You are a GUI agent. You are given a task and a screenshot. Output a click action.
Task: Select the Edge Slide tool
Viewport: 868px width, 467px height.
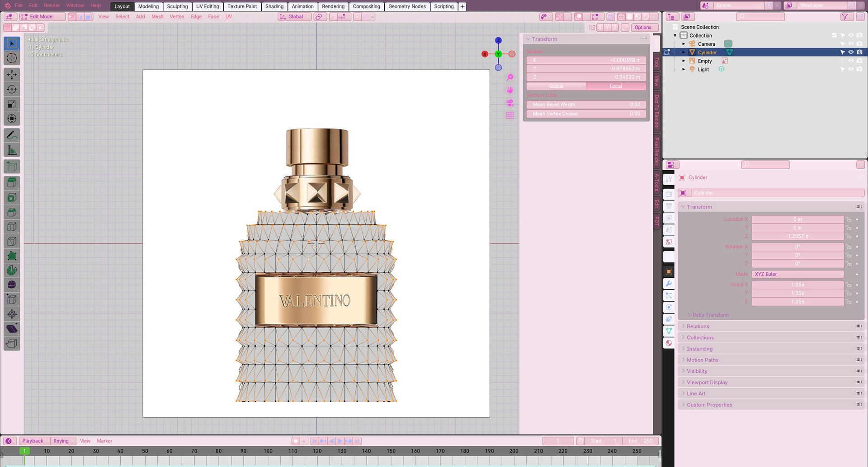point(12,300)
